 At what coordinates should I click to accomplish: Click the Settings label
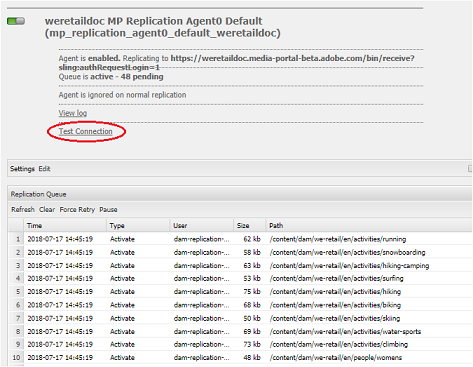[x=22, y=169]
